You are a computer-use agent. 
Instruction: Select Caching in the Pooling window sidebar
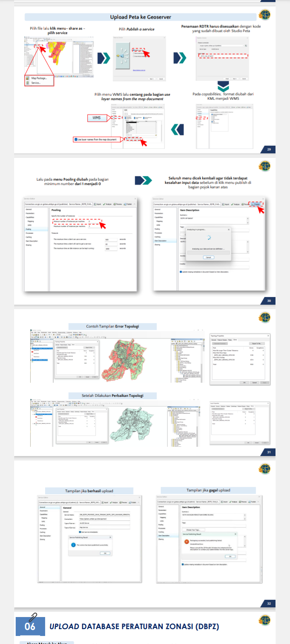29,237
